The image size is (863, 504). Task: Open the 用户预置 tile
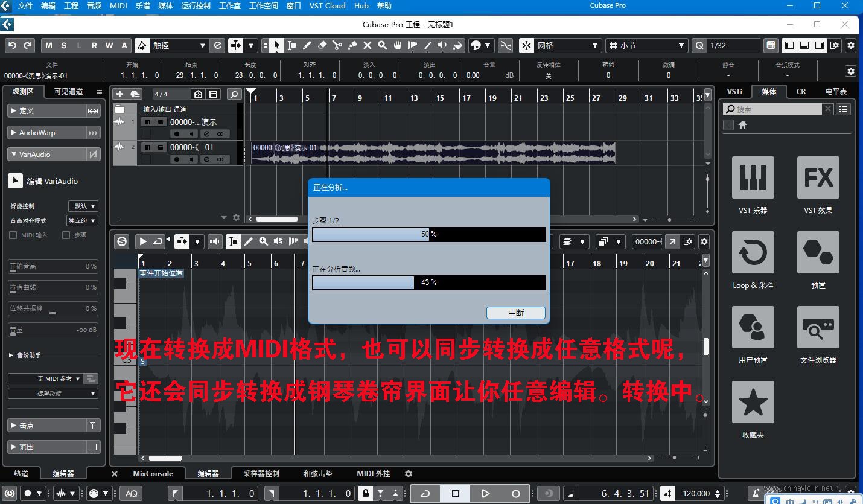click(x=753, y=327)
